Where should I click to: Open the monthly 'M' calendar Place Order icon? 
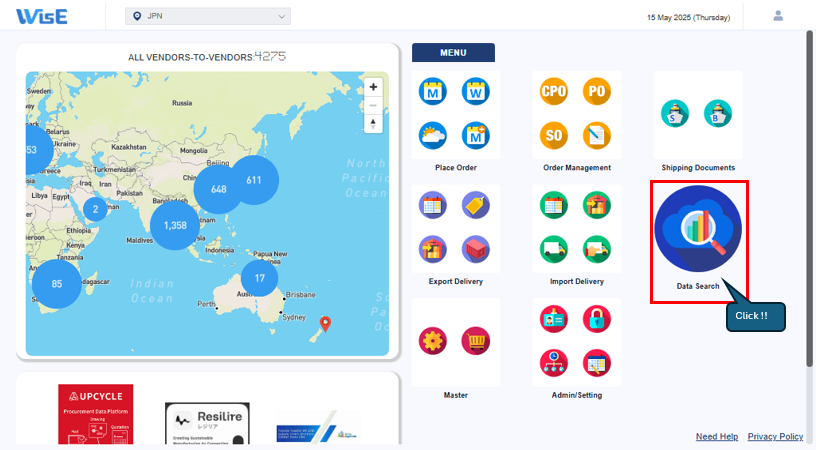434,92
